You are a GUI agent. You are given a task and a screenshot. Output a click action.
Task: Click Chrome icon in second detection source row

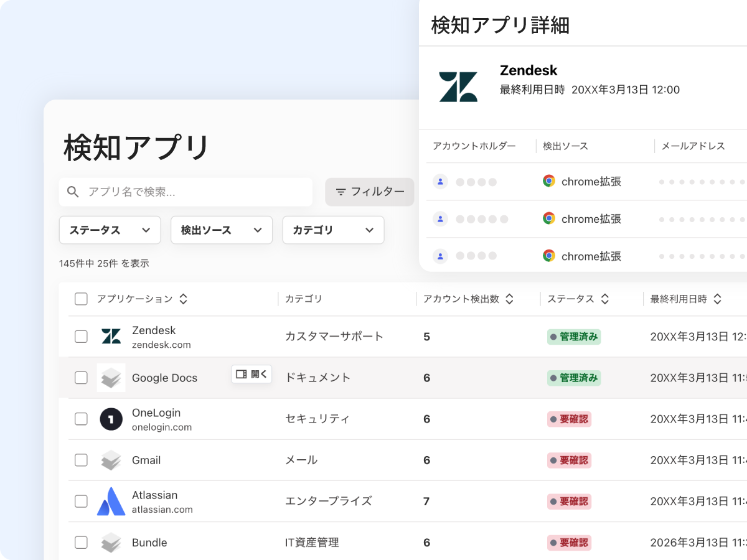pos(548,218)
